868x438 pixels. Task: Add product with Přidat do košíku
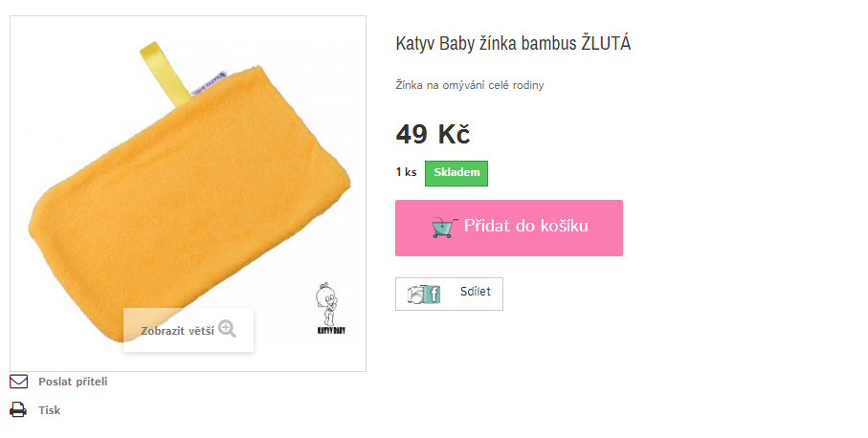click(x=509, y=228)
